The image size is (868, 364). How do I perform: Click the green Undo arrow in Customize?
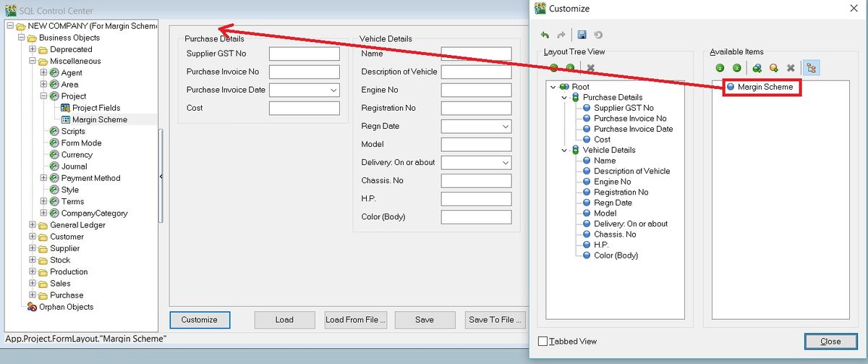pos(545,35)
